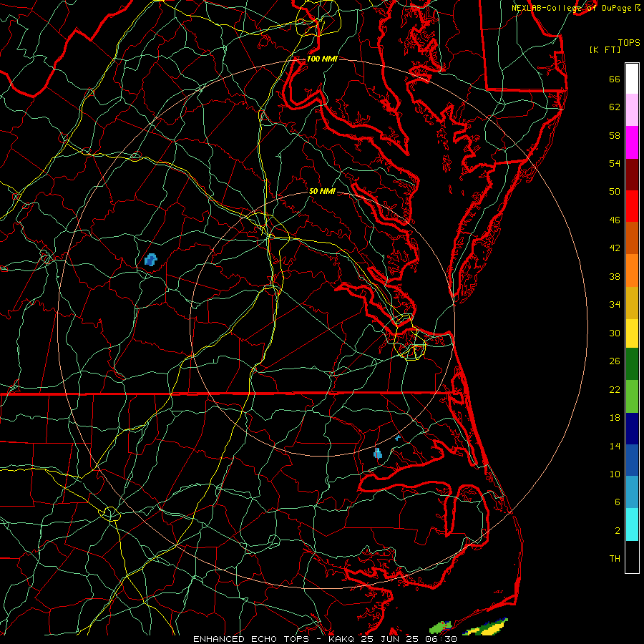Viewport: 644px width, 644px height.
Task: Click the black TH swatch at scale bottom
Action: coord(632,557)
